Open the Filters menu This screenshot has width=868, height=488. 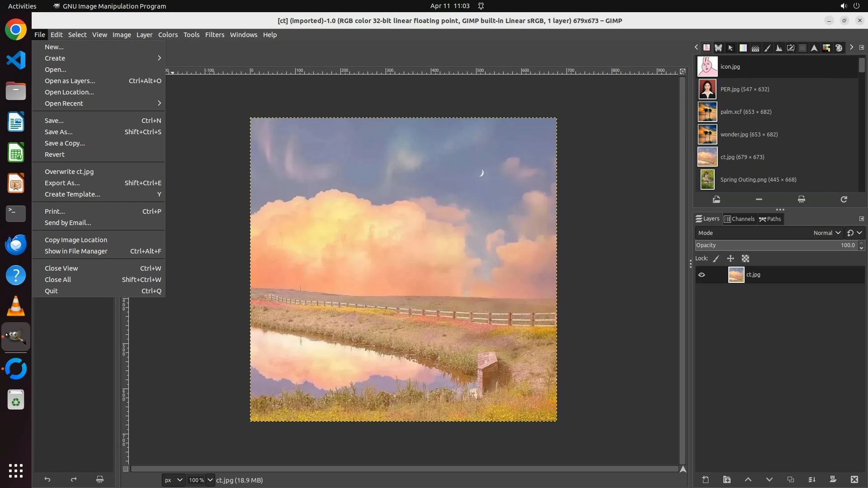coord(214,35)
